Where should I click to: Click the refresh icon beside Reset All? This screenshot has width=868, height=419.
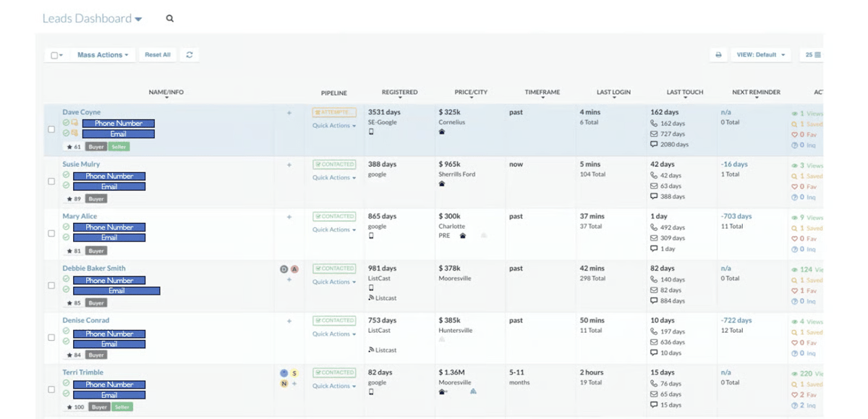pyautogui.click(x=190, y=54)
